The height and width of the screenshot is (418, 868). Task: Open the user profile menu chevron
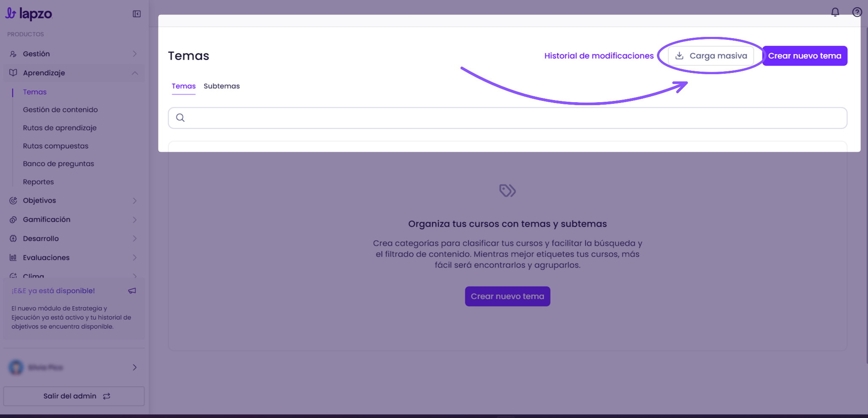135,367
